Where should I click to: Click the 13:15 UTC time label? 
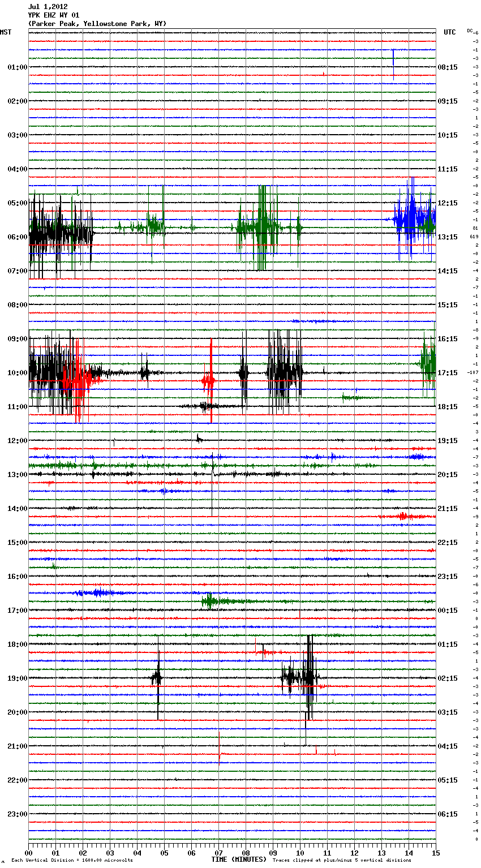point(448,237)
